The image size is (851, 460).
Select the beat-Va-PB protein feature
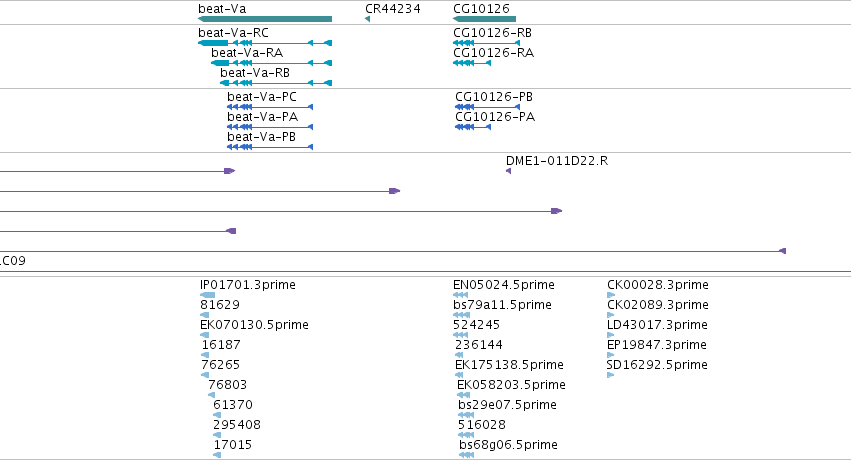pos(270,147)
